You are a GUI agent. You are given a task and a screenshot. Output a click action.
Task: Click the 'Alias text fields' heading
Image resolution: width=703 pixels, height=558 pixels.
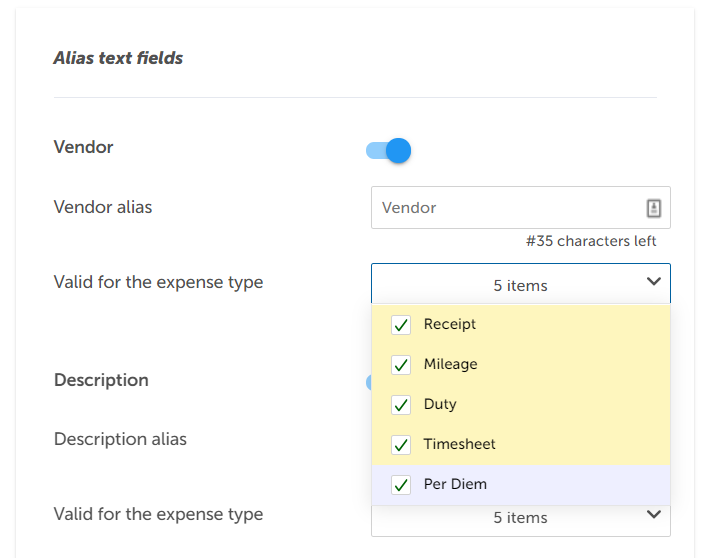118,58
